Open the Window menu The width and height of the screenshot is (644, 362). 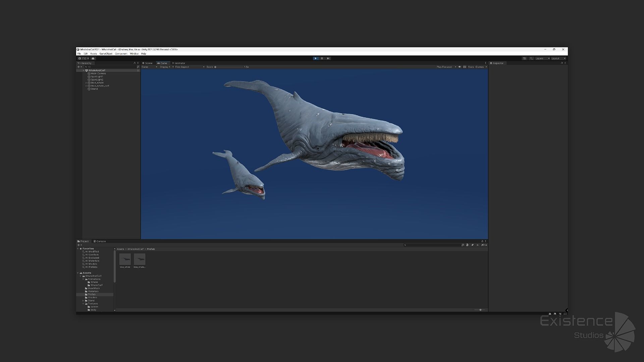pos(134,54)
